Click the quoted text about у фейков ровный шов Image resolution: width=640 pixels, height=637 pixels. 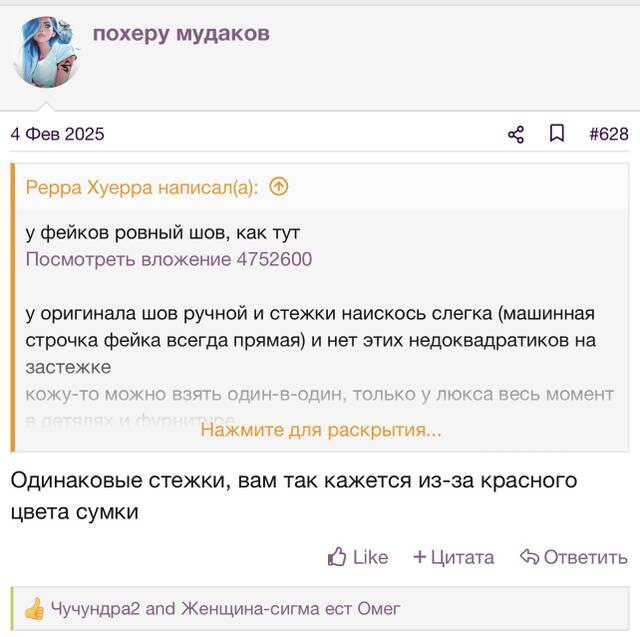[163, 233]
